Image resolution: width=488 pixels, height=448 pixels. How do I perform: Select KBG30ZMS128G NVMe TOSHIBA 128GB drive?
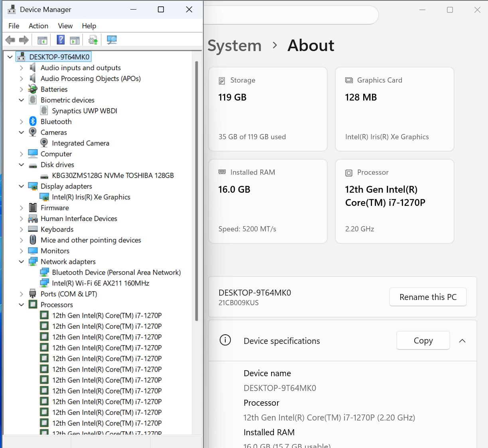click(x=113, y=176)
